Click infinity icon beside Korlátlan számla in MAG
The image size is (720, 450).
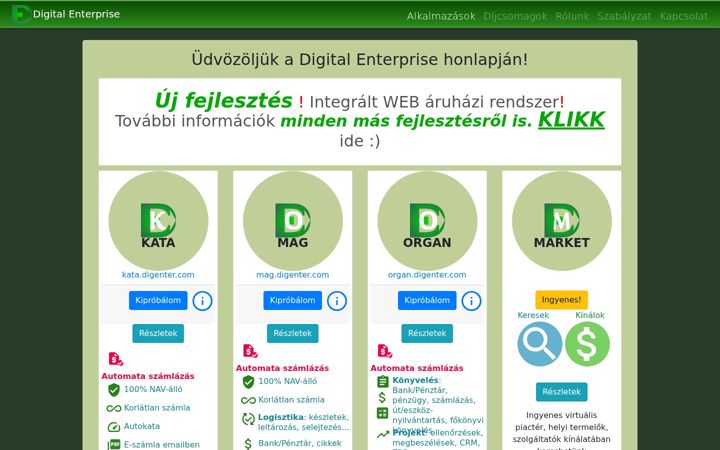coord(248,400)
